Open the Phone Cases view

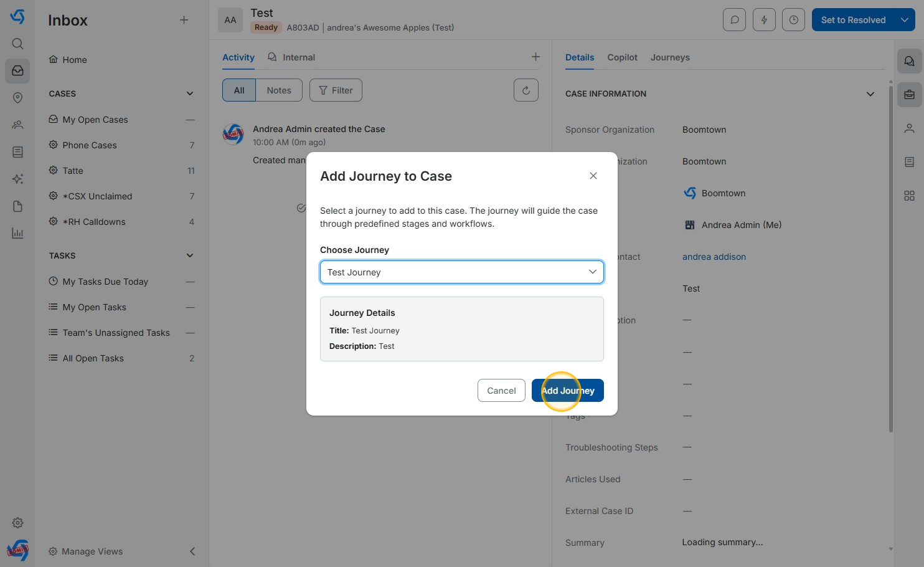coord(90,145)
